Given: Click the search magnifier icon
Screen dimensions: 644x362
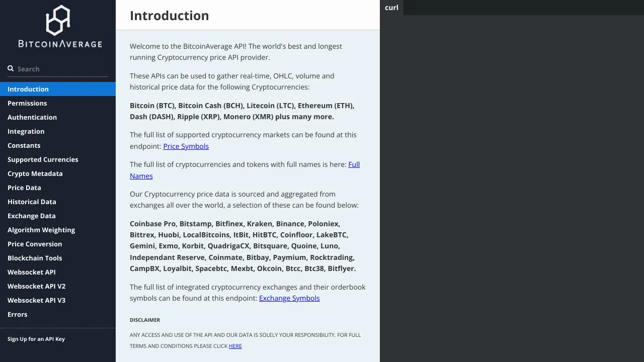Looking at the screenshot, I should (11, 68).
